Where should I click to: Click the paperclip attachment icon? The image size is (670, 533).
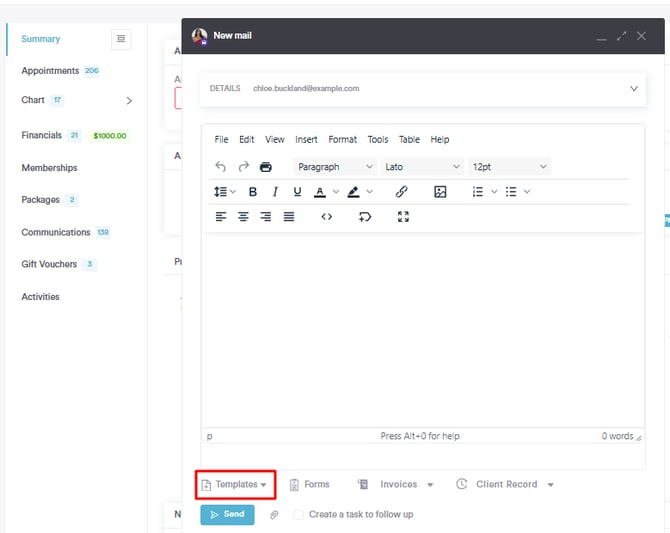tap(275, 515)
